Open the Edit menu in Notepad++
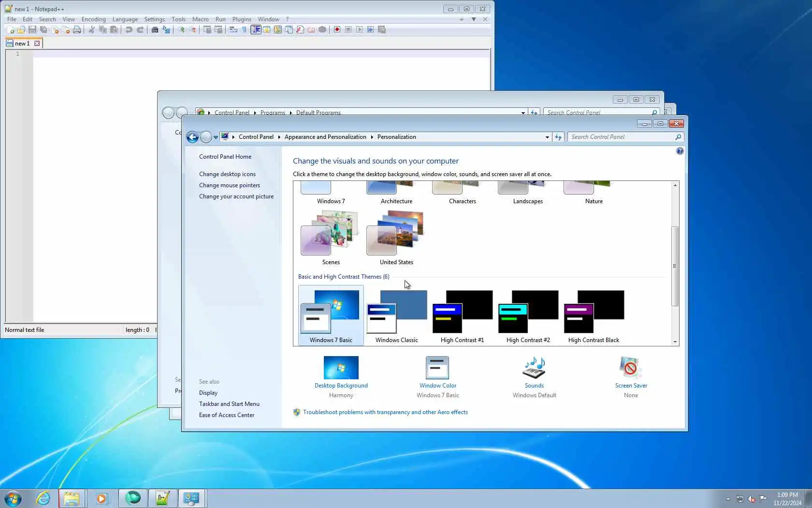Screen dimensions: 812x508 (28, 19)
